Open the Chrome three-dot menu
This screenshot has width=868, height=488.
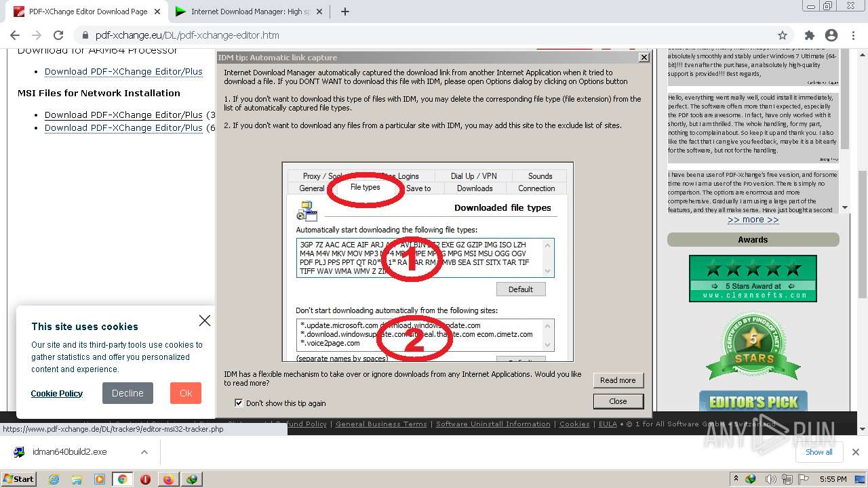[853, 35]
